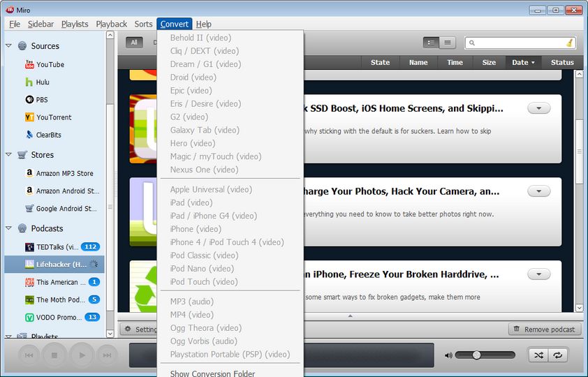Open dropdown for SSD Boost episode
Image resolution: width=588 pixels, height=377 pixels.
tap(539, 108)
